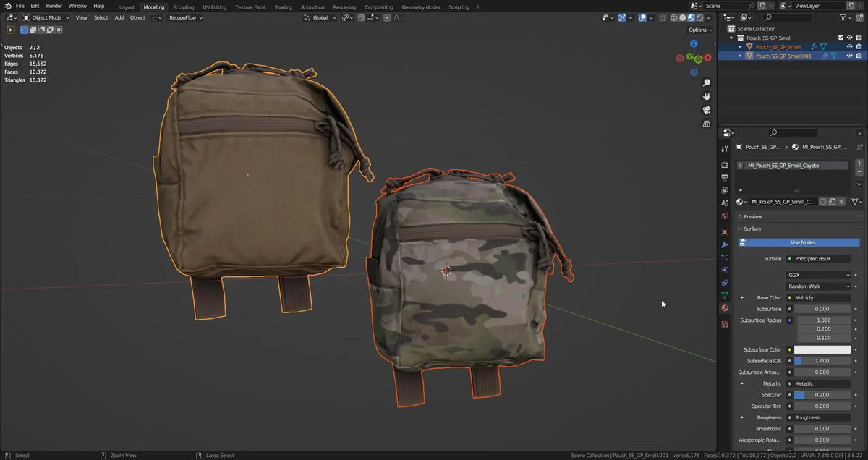868x460 pixels.
Task: Open the viewport header Add menu
Action: point(119,17)
